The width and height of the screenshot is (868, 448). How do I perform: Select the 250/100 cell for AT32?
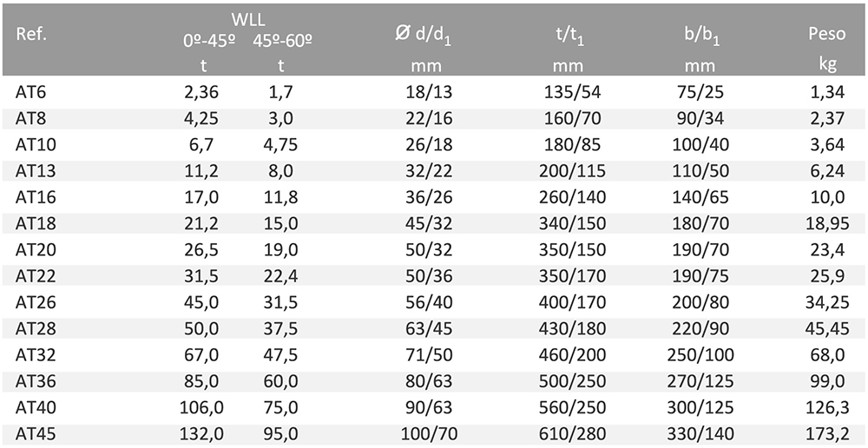point(700,355)
